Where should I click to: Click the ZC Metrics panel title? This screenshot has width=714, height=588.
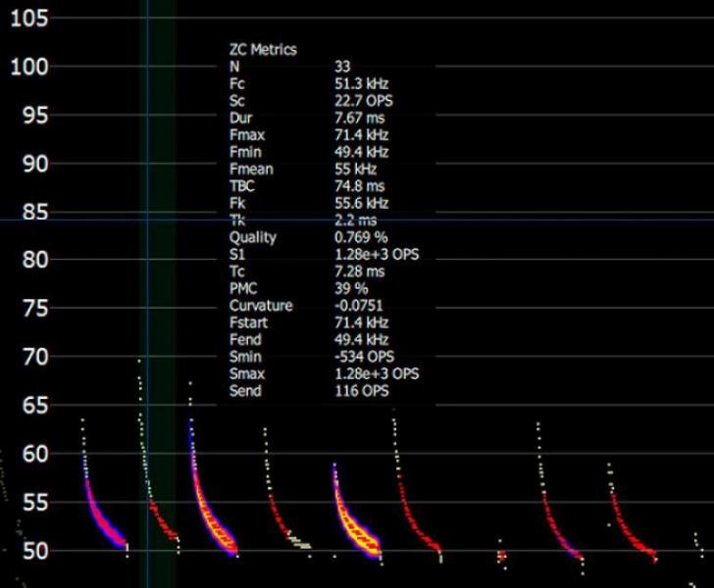262,49
